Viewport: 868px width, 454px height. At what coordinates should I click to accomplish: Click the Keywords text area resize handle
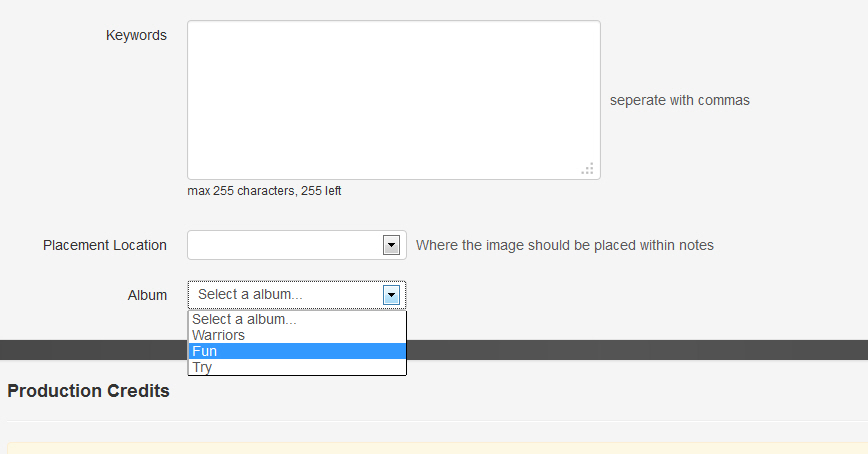point(588,168)
